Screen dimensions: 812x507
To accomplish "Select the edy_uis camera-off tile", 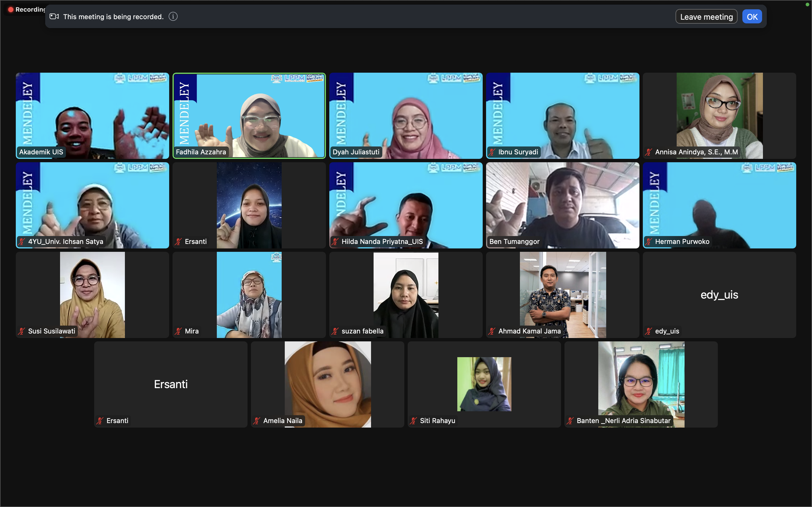I will (x=719, y=295).
